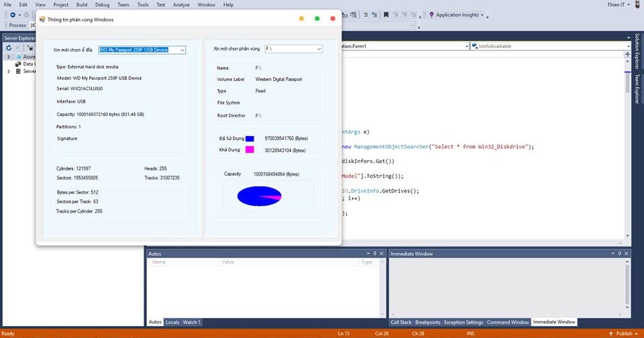Click the yellow minimize dot on the dialog
Image resolution: width=644 pixels, height=338 pixels.
coord(301,19)
